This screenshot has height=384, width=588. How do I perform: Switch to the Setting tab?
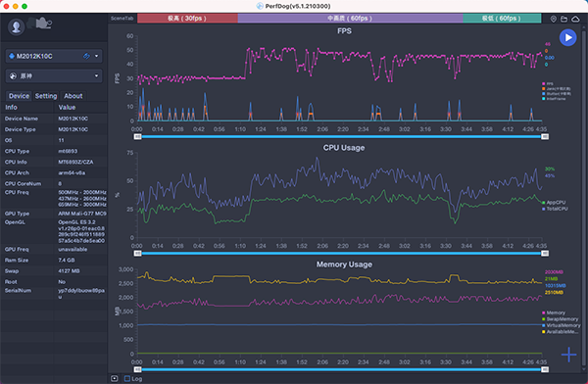point(46,96)
